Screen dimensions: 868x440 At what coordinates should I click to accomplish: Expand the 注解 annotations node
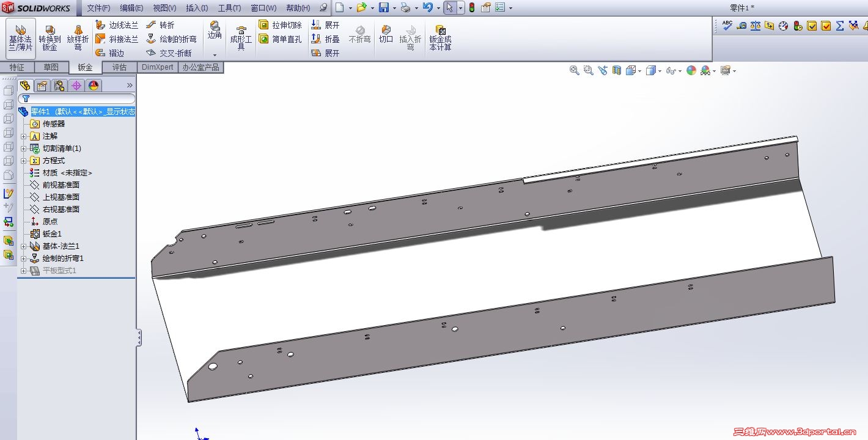coord(24,136)
